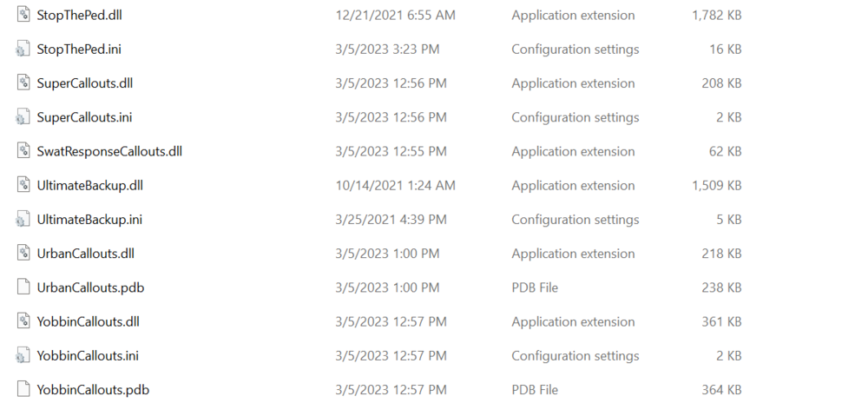The width and height of the screenshot is (868, 403).
Task: Click the 10/14/2021 1:24 AM date entry
Action: [x=395, y=185]
